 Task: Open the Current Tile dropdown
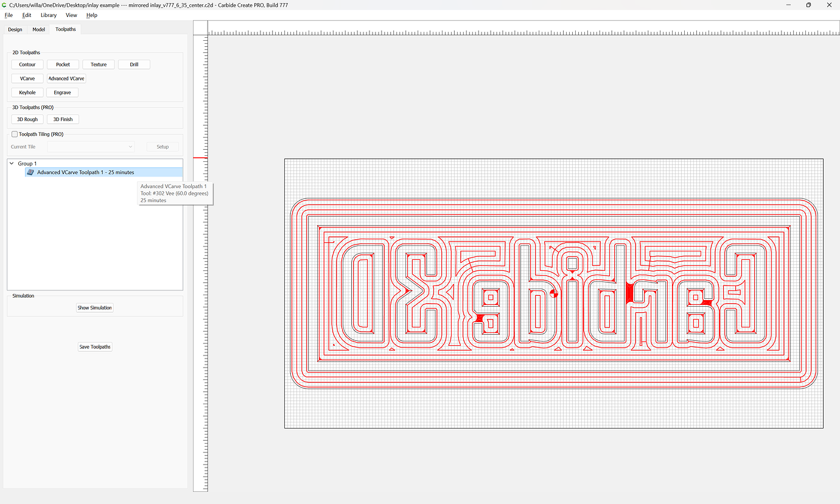pyautogui.click(x=91, y=147)
